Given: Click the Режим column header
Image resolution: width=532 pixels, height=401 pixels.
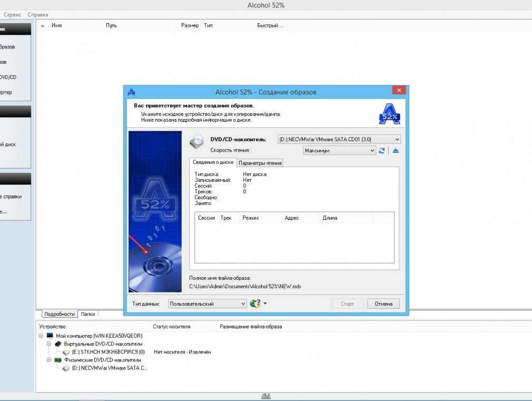Looking at the screenshot, I should (260, 218).
